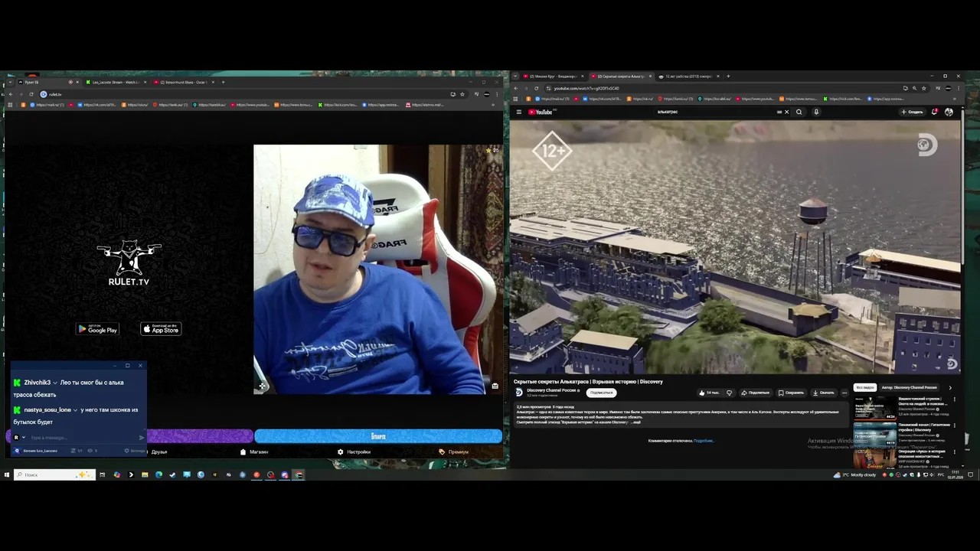Open Discovery Channel Россия channel name
The width and height of the screenshot is (980, 551).
[x=551, y=390]
